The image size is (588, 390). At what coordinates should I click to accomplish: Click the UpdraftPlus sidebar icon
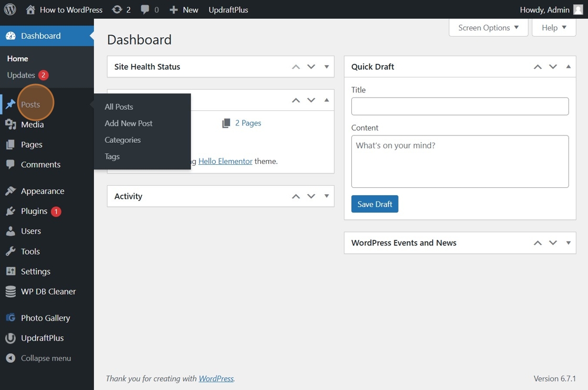[x=10, y=338]
